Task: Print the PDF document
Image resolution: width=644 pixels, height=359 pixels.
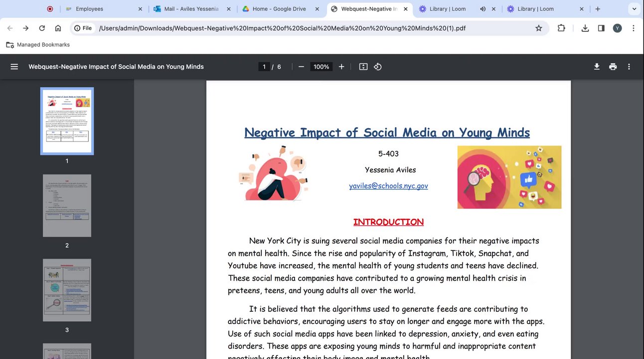Action: coord(613,67)
